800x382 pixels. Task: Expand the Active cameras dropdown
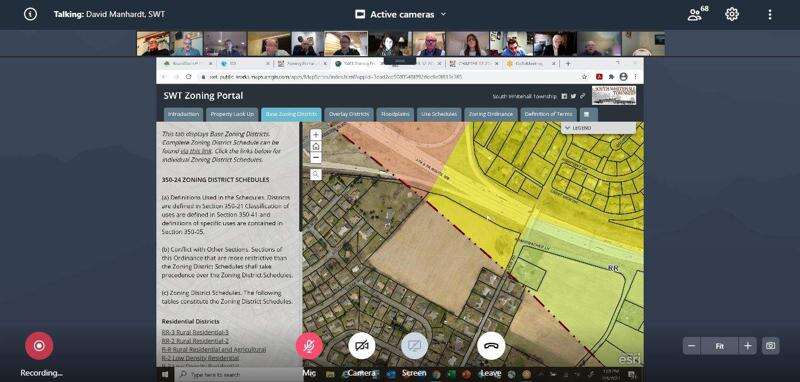coord(401,14)
